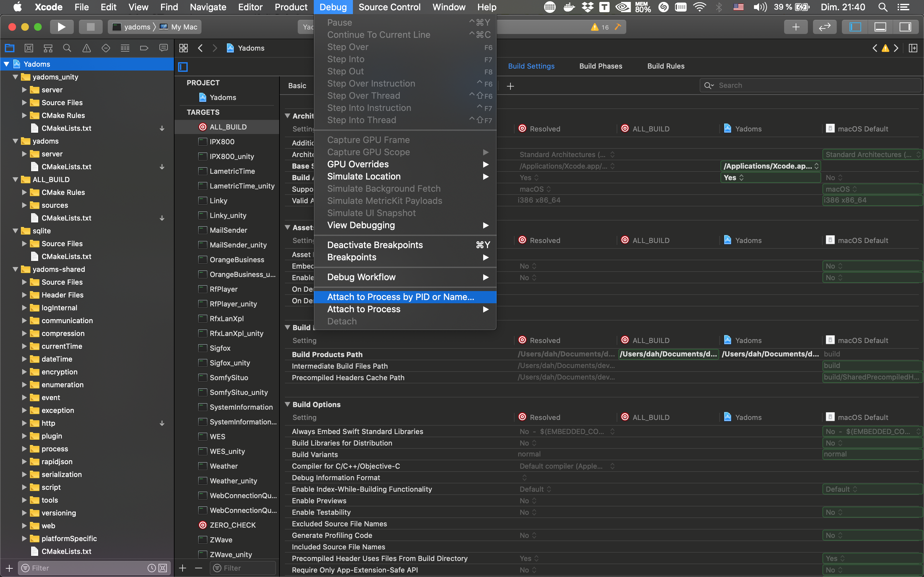Click the Run (play) button
The width and height of the screenshot is (924, 577).
pyautogui.click(x=61, y=27)
